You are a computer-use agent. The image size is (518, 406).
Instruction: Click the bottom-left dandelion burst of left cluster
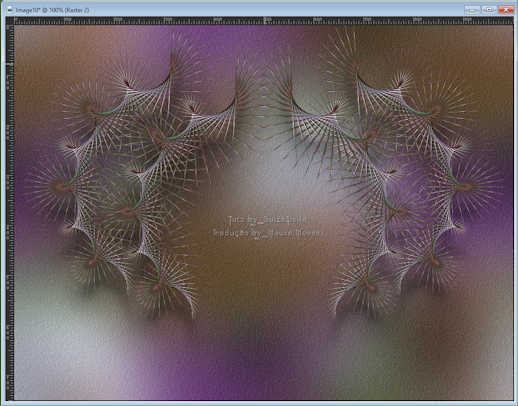[94, 260]
